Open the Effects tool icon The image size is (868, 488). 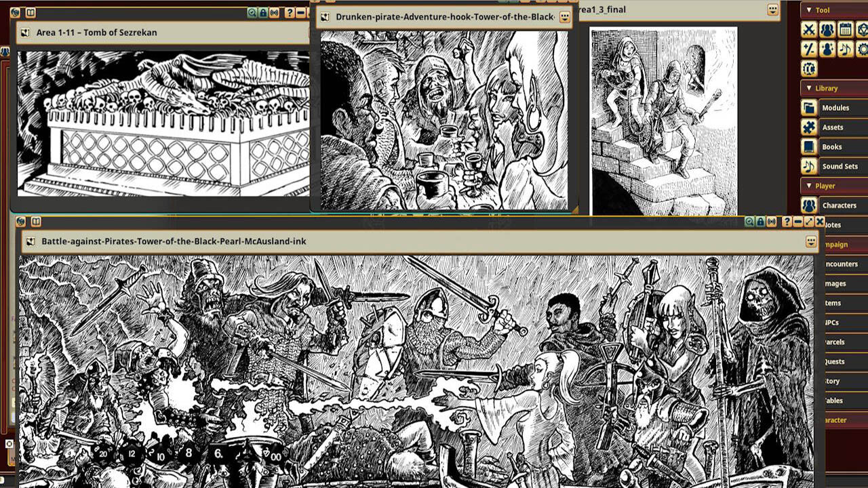(x=827, y=49)
